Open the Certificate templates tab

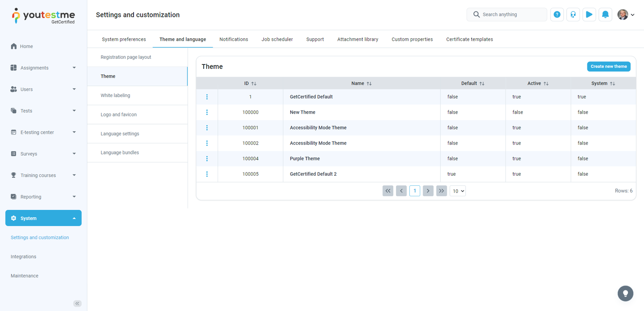[x=469, y=39]
